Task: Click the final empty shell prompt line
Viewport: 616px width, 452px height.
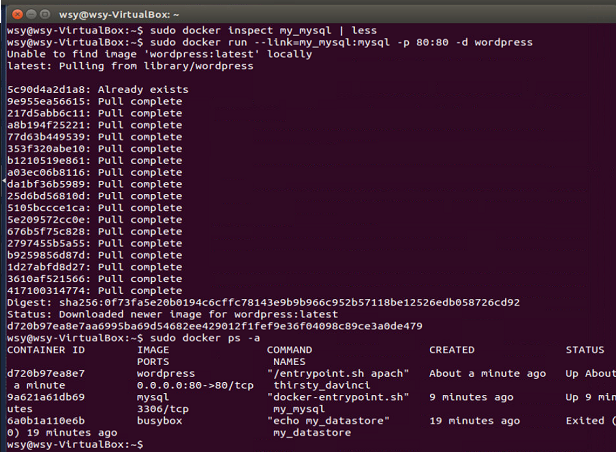Action: pos(75,445)
